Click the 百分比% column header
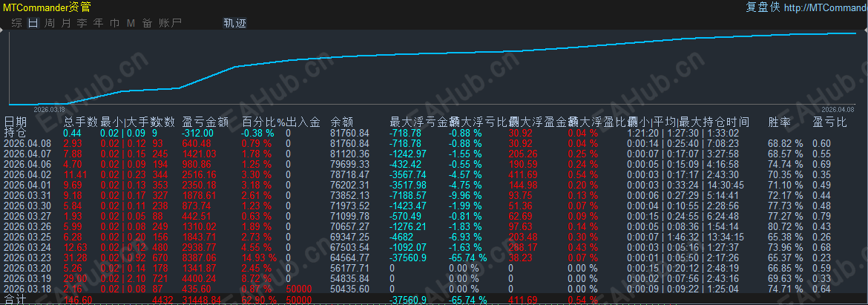Image resolution: width=868 pixels, height=305 pixels. [263, 122]
